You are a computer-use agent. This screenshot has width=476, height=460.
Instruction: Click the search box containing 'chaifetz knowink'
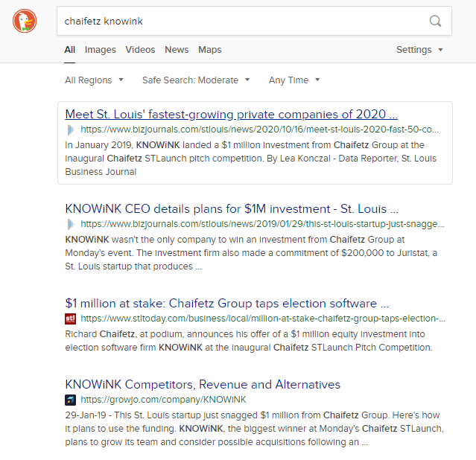click(238, 21)
